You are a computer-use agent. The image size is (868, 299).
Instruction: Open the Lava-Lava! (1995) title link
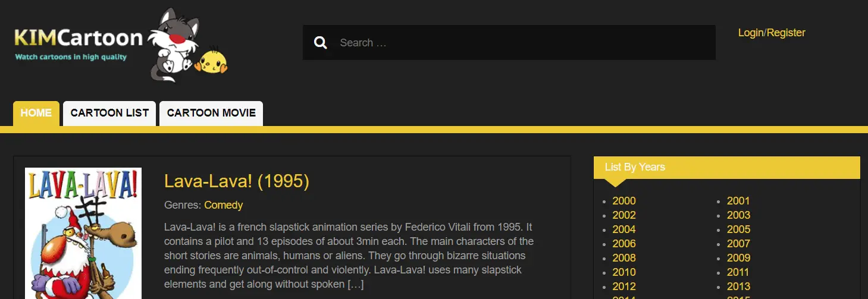(237, 181)
